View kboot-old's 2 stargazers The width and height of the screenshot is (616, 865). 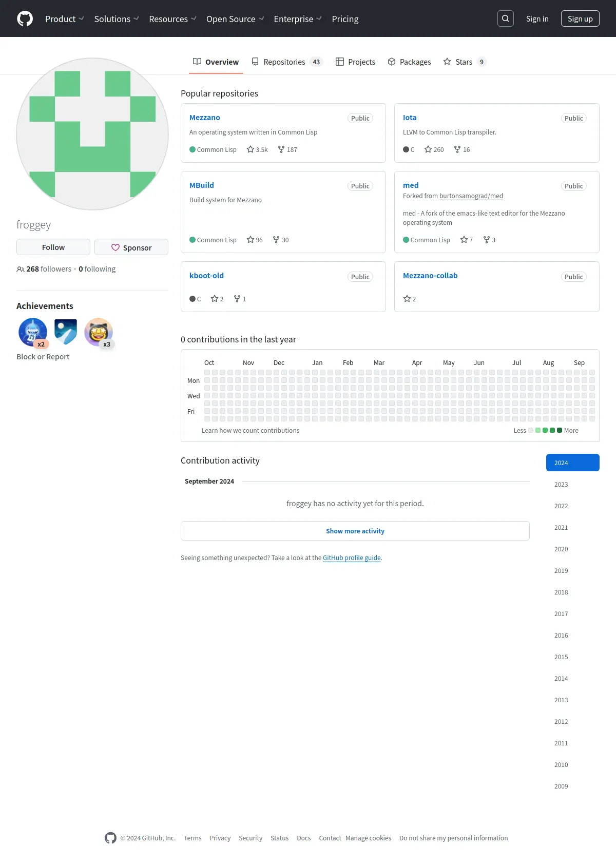(x=217, y=299)
